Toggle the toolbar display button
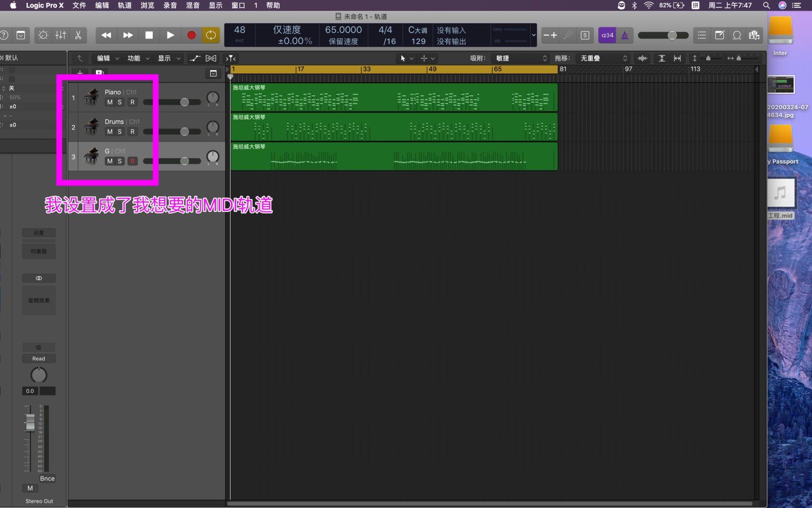Screen dimensions: 812x508 point(21,35)
